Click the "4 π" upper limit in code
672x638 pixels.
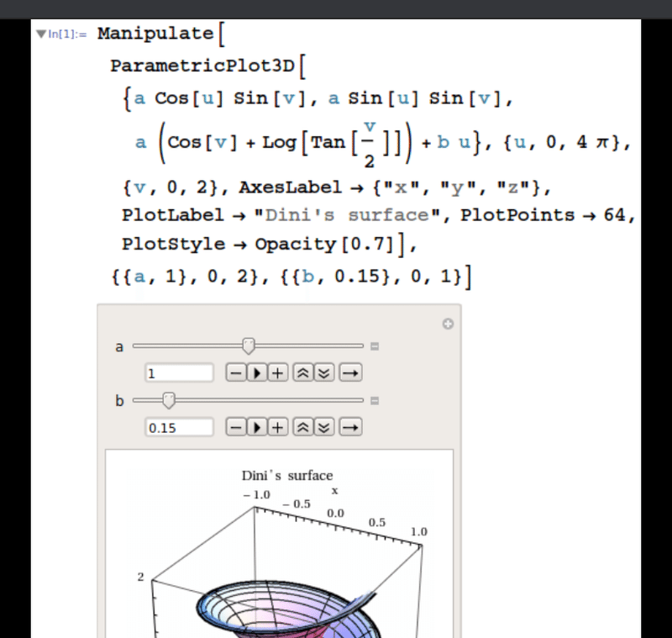pyautogui.click(x=593, y=141)
